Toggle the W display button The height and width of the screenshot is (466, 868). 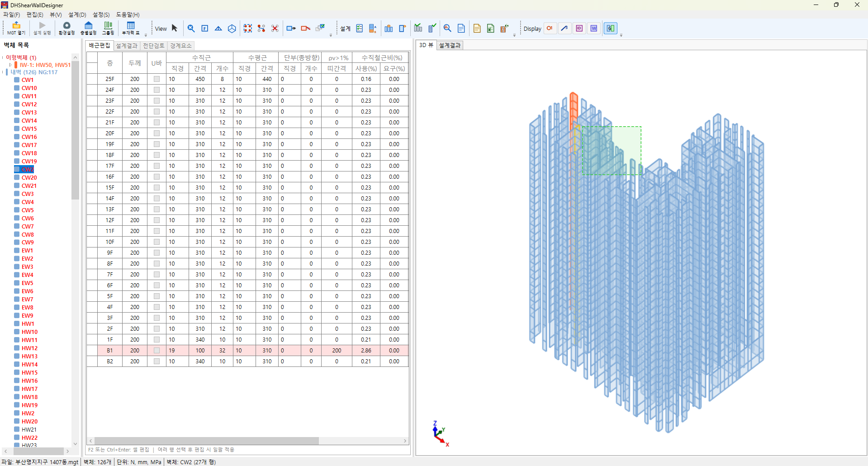[594, 29]
